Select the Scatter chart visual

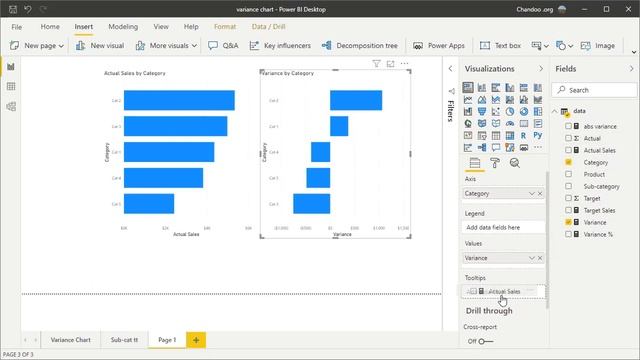point(496,111)
